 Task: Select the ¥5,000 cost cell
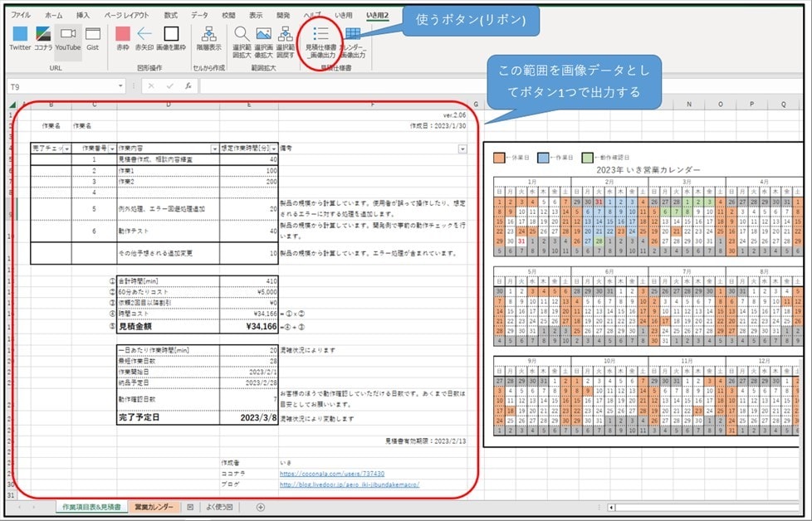(x=248, y=292)
